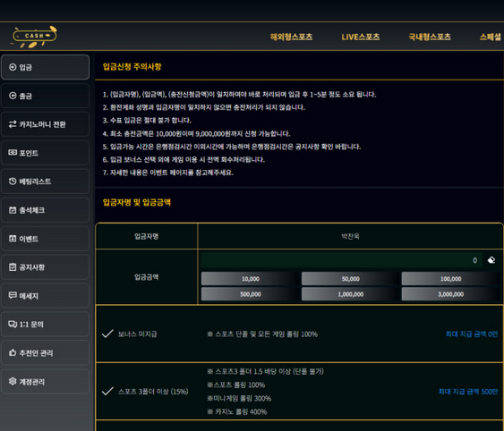
Task: Click the 카지노머니 전환 transfer arrows icon
Action: [x=13, y=124]
